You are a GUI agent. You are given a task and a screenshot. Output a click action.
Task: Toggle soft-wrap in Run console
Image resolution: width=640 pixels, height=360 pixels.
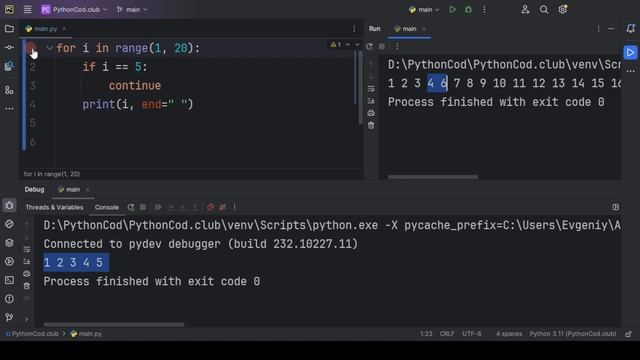[371, 89]
